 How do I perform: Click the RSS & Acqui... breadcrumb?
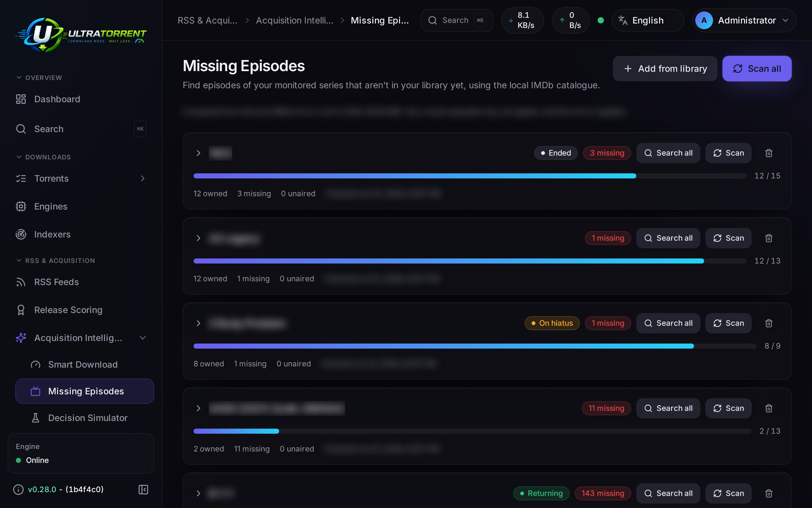coord(207,20)
